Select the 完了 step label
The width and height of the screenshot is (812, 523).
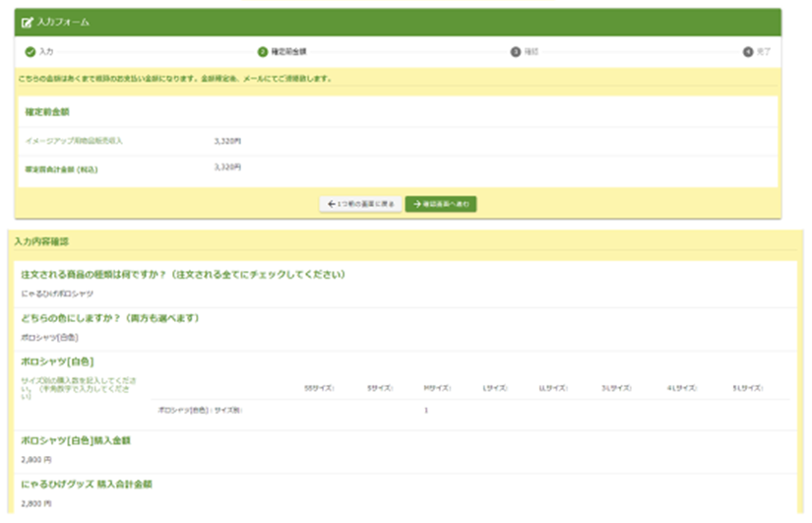(x=764, y=52)
